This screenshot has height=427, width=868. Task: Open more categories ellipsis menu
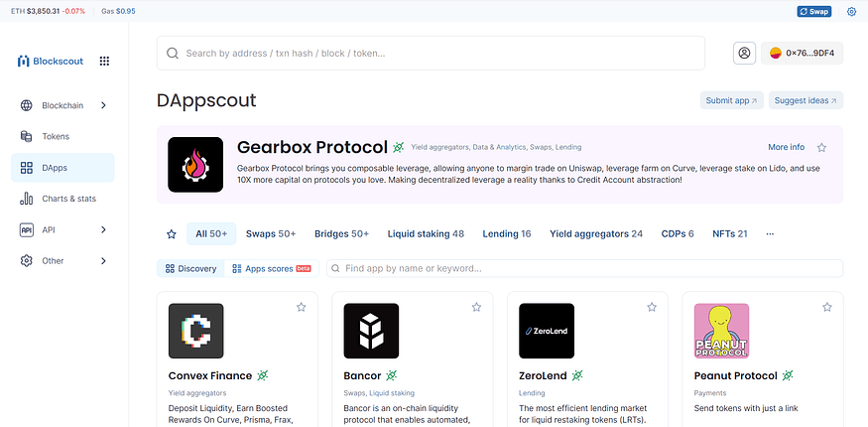click(x=770, y=233)
